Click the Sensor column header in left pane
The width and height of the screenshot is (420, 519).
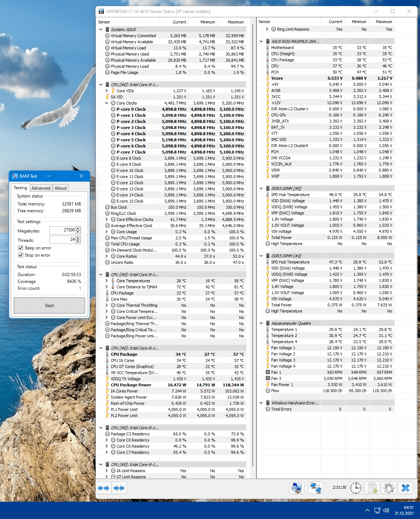click(x=128, y=22)
